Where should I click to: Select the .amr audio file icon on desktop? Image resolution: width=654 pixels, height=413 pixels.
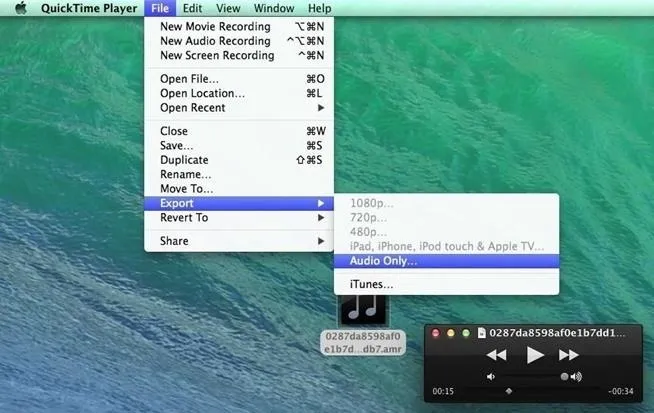pos(363,310)
